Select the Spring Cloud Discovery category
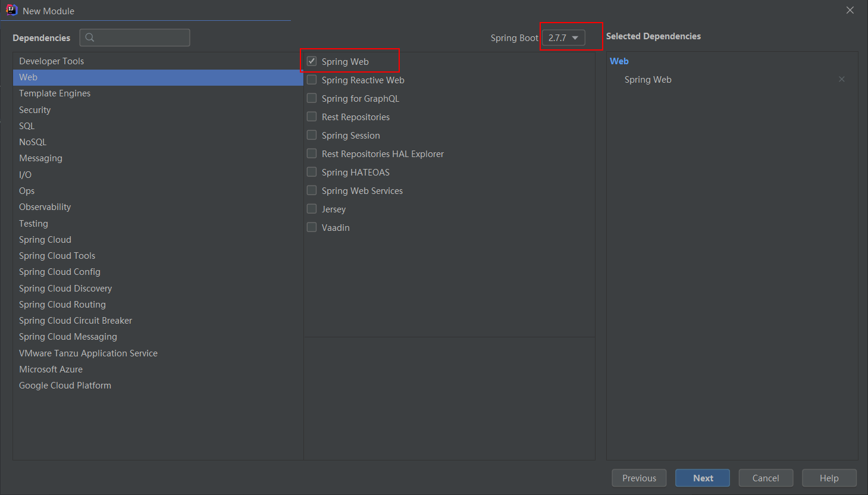This screenshot has height=495, width=868. pos(158,289)
